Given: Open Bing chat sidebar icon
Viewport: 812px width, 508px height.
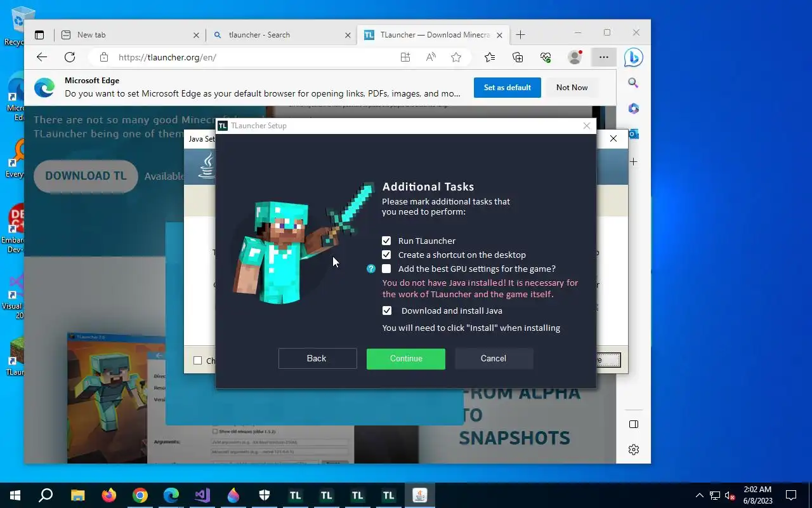Looking at the screenshot, I should pos(633,57).
